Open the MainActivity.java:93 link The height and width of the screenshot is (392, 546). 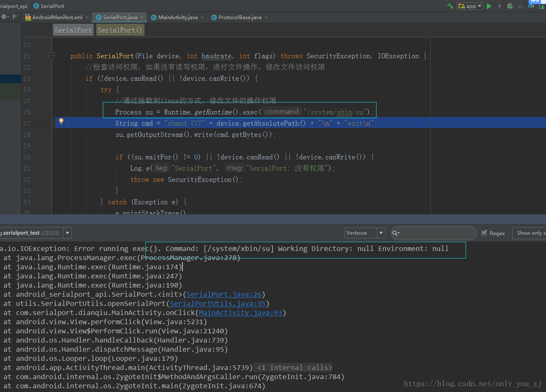pos(241,313)
